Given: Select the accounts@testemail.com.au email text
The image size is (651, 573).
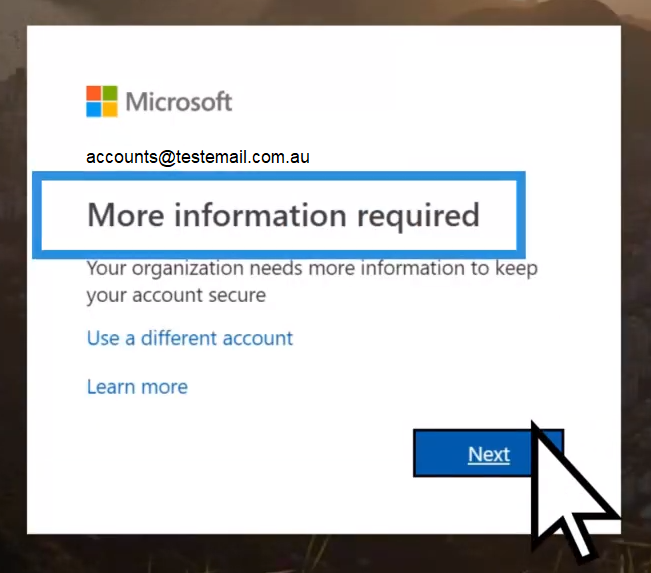Looking at the screenshot, I should 198,157.
